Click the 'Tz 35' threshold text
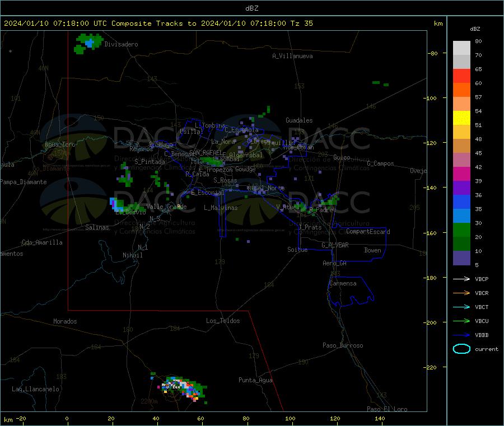Viewport: 504px width, 426px height. [301, 24]
